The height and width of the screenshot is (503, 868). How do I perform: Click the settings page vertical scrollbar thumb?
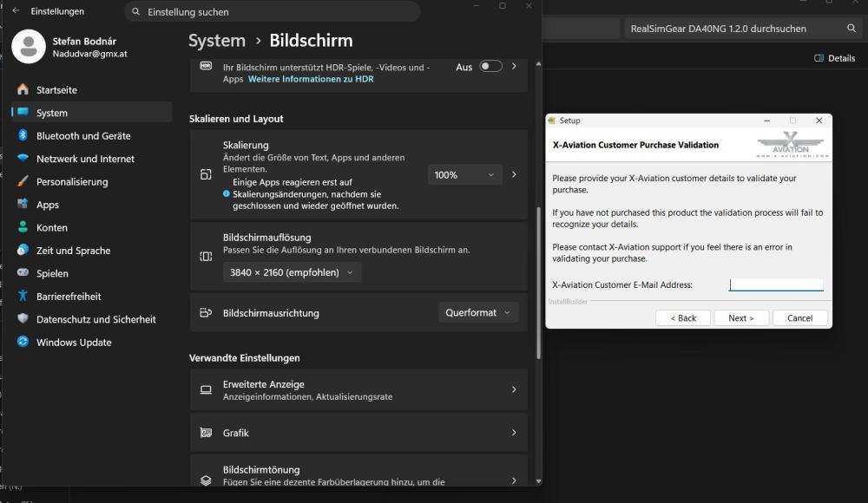click(x=538, y=283)
